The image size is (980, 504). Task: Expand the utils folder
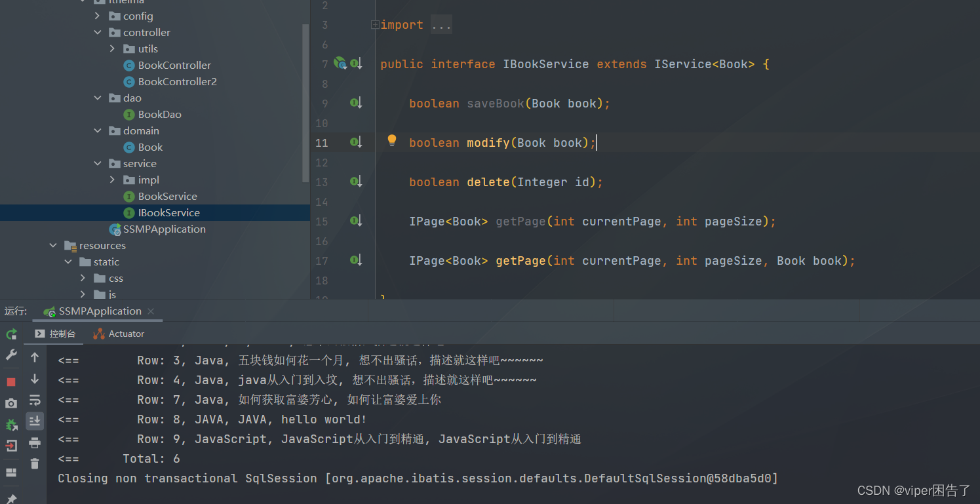(112, 48)
